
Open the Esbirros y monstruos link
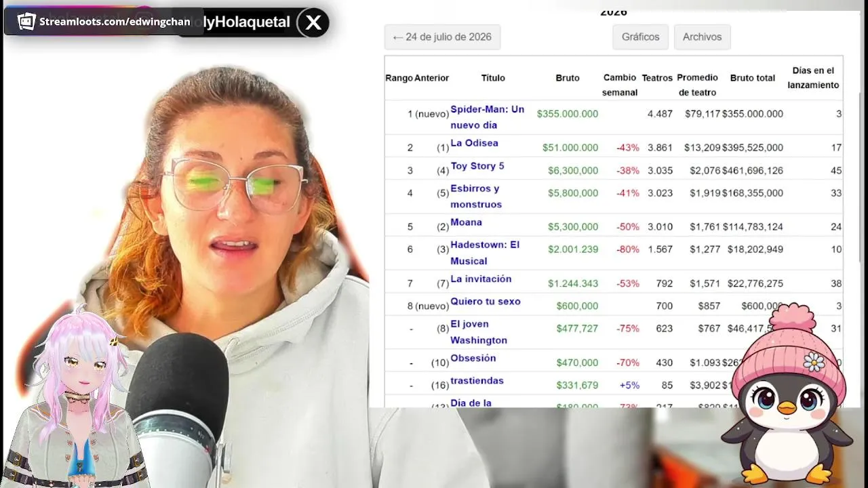click(476, 196)
